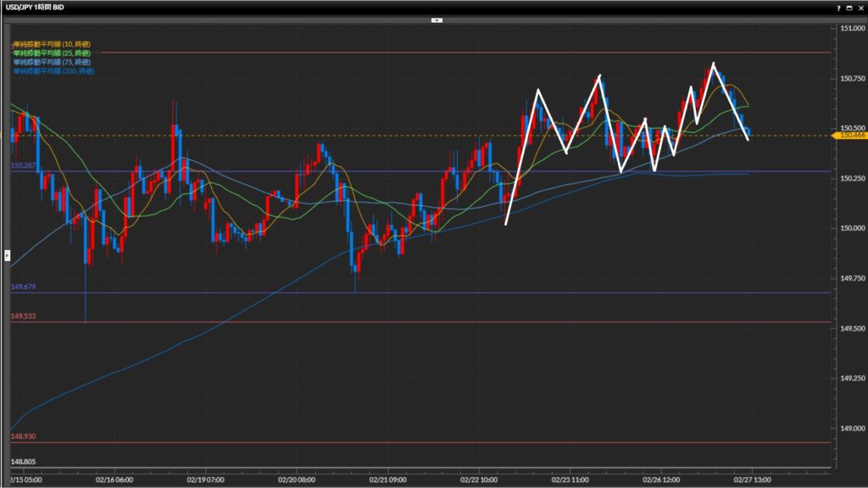Viewport: 868px width, 488px height.
Task: Click the 02/21 09:00 time axis label
Action: coord(387,479)
